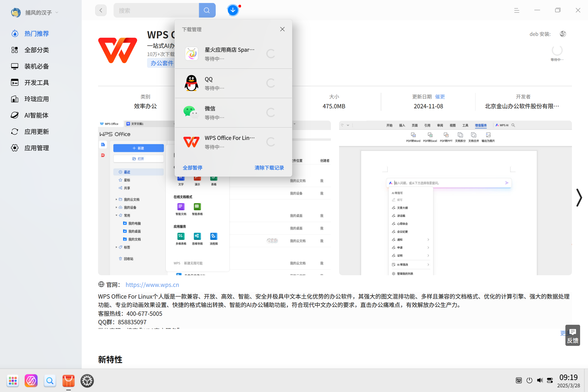
Task: Open the first WPS Office screenshot
Action: [214, 198]
